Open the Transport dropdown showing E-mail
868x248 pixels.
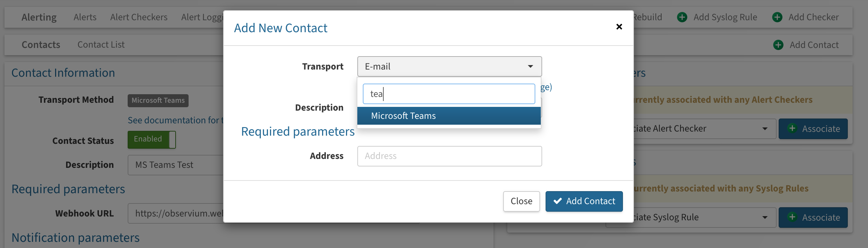point(449,66)
